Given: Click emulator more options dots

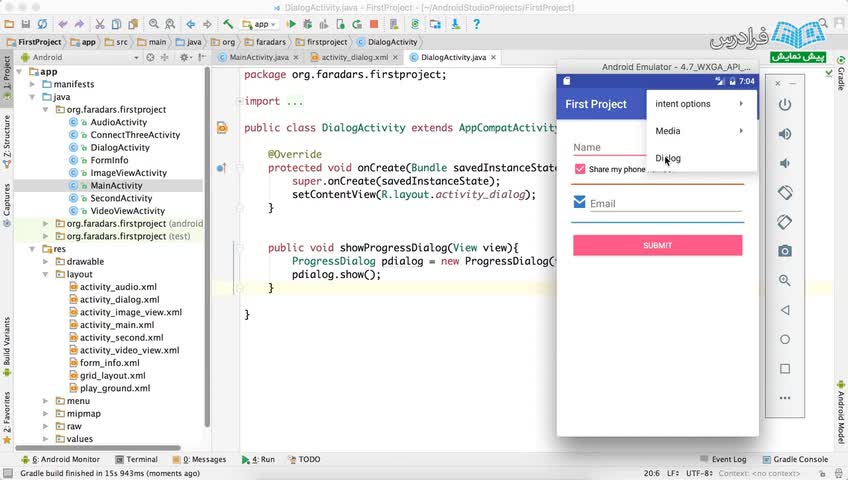Looking at the screenshot, I should coord(785,398).
